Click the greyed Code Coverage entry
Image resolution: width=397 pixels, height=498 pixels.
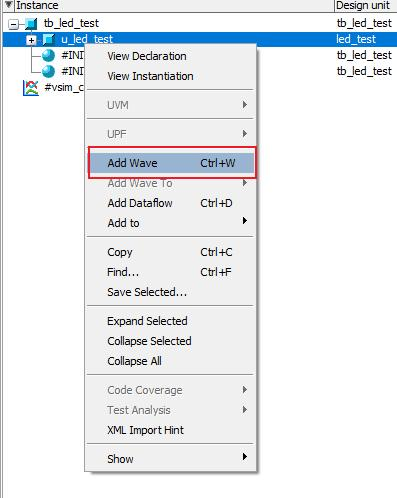(170, 390)
